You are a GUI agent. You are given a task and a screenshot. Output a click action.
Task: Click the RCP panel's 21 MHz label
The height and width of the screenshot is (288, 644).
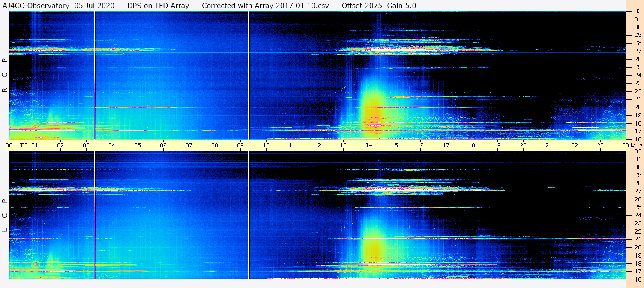pos(637,99)
